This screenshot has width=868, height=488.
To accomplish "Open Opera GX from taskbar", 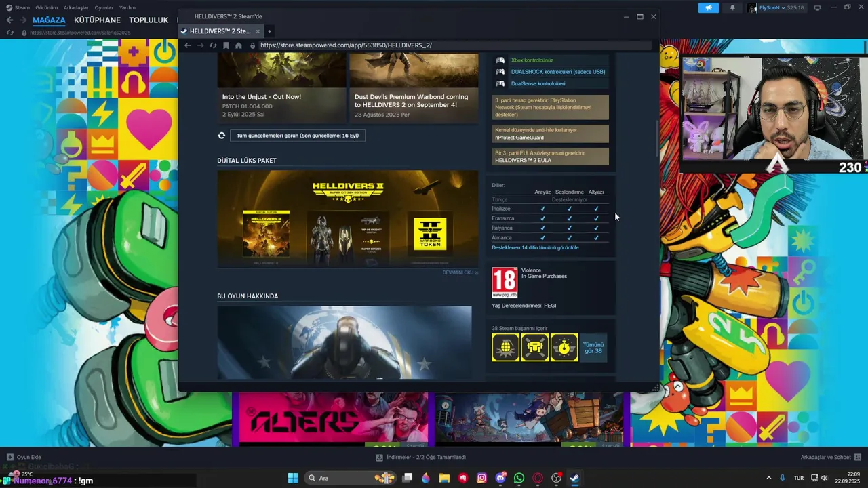I will coord(538,478).
